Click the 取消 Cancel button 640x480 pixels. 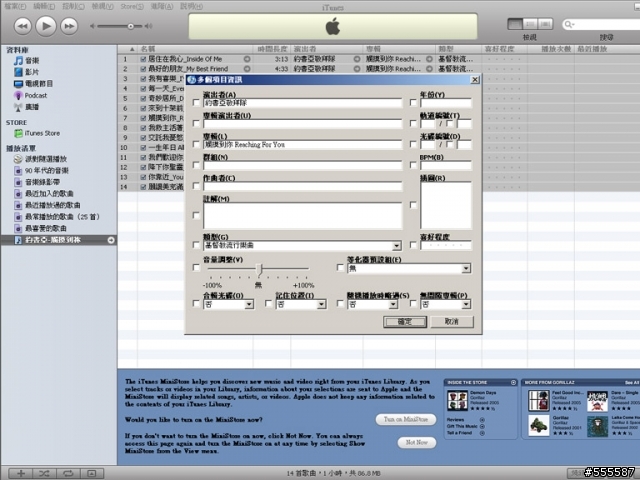[452, 322]
